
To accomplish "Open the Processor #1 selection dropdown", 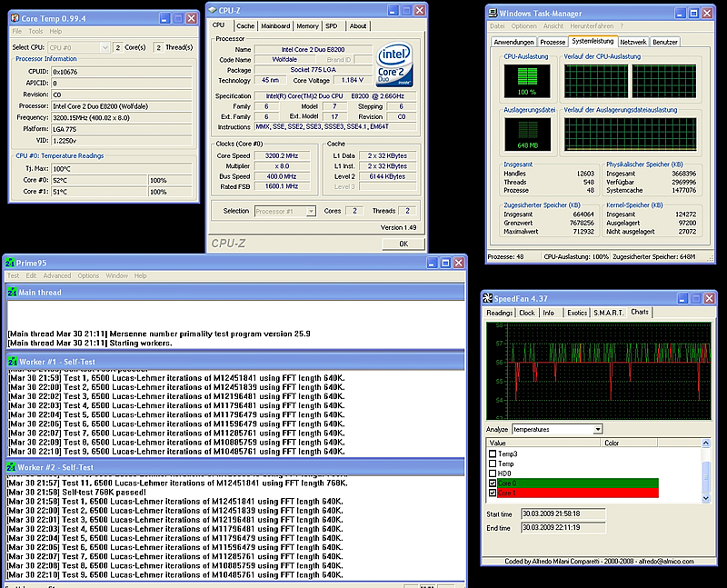I will pos(311,211).
